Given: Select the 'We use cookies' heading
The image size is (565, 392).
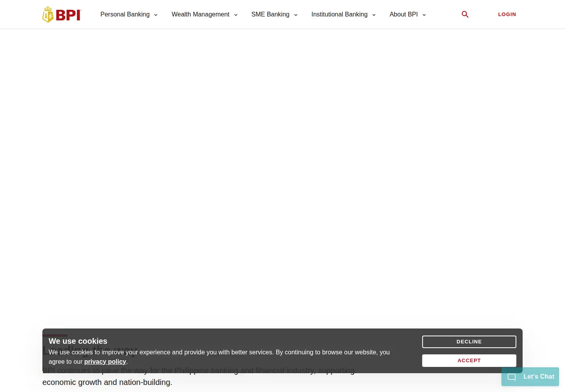Looking at the screenshot, I should coord(78,341).
